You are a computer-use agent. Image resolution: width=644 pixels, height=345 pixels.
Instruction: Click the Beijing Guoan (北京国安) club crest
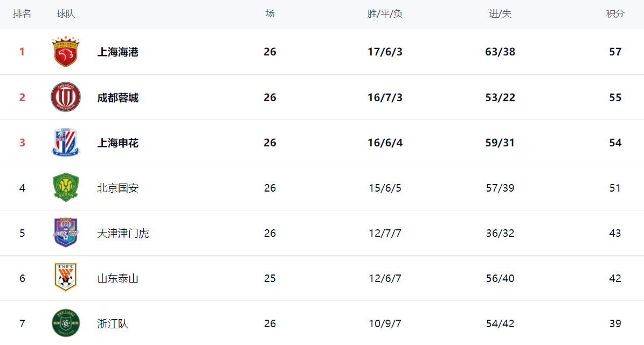point(65,188)
